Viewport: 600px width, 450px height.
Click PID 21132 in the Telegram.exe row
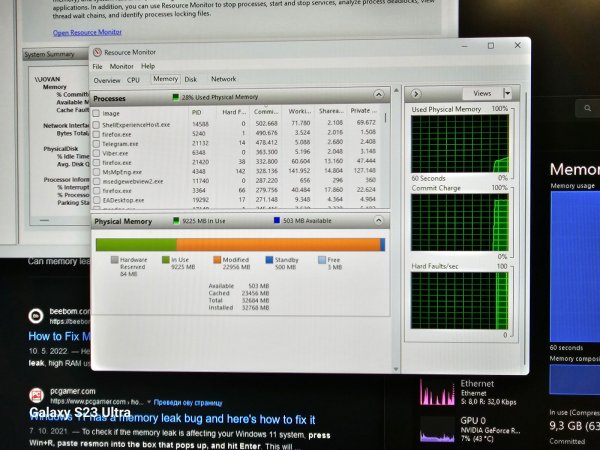pos(201,143)
